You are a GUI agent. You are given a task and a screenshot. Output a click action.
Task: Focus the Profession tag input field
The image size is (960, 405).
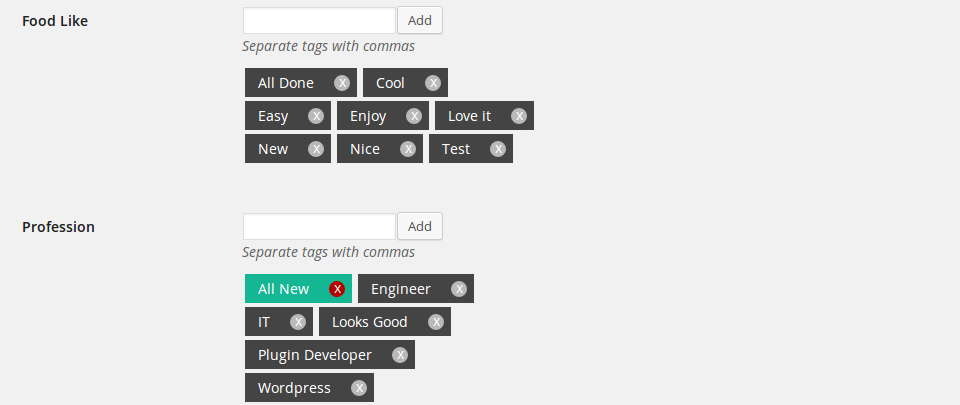click(x=319, y=226)
